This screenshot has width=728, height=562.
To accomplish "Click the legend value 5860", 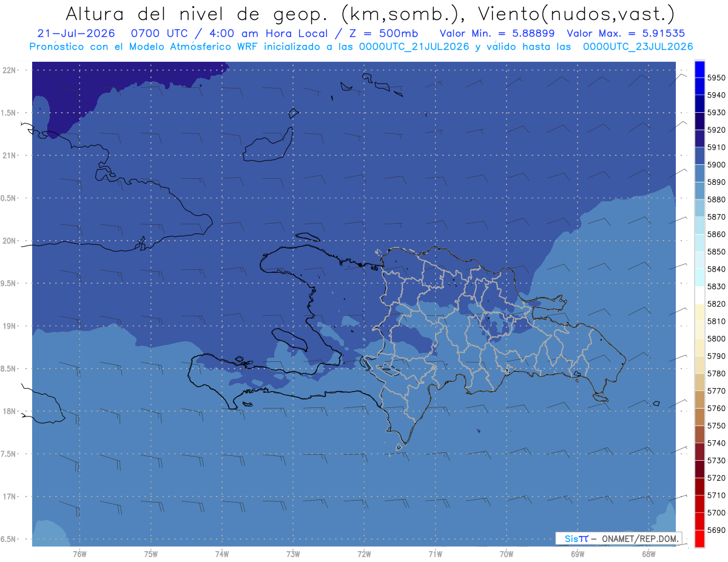I will pyautogui.click(x=716, y=234).
